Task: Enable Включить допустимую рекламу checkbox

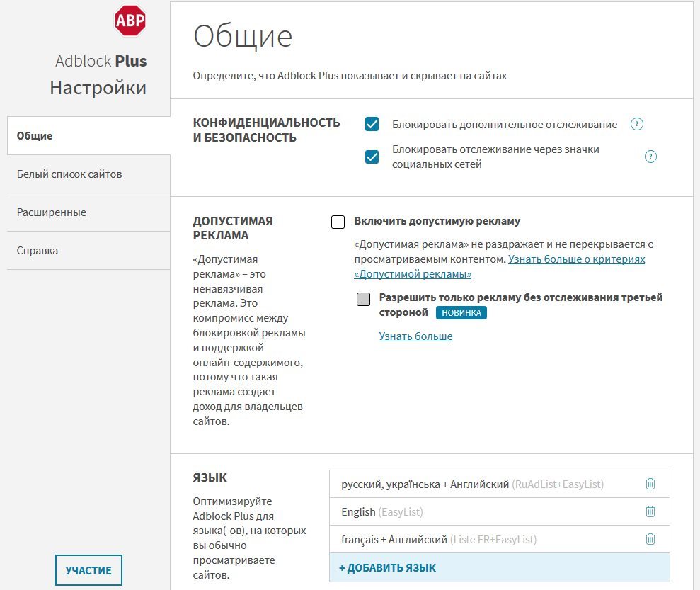Action: 338,222
